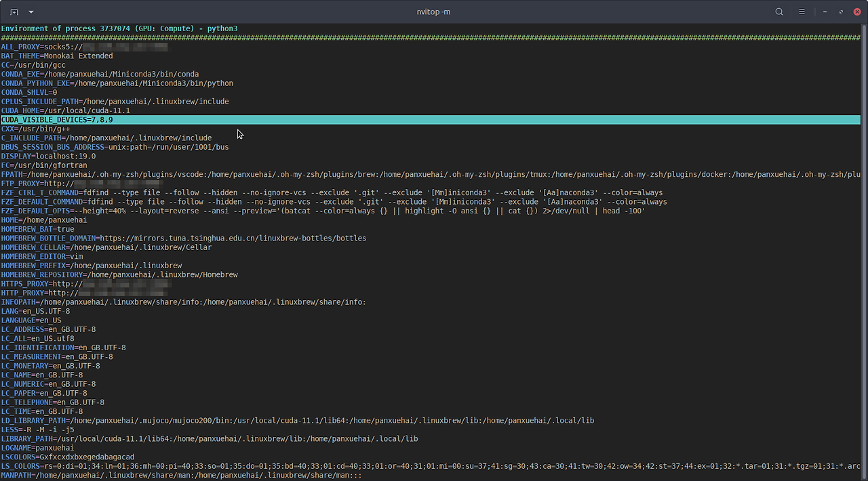
Task: Click the FPATH oh-my-zsh plugins line
Action: (x=431, y=174)
